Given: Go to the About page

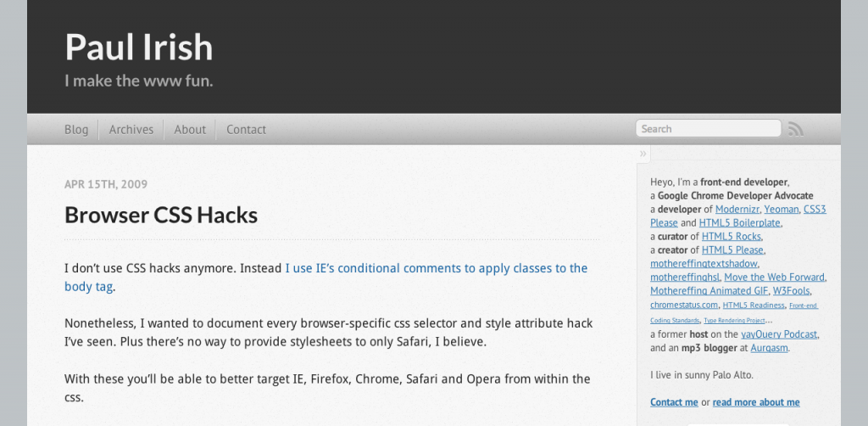Looking at the screenshot, I should [190, 129].
